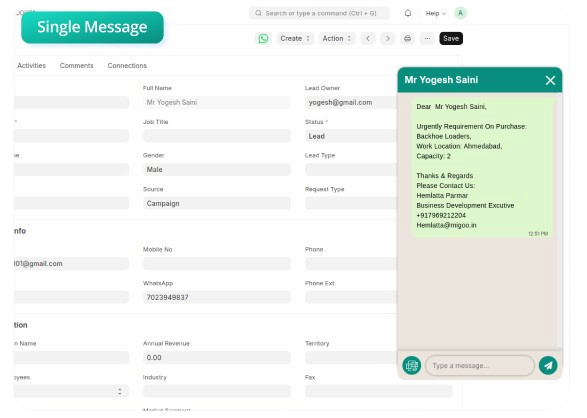Select the Industry field
Image resolution: width=587 pixels, height=418 pixels.
pos(216,391)
